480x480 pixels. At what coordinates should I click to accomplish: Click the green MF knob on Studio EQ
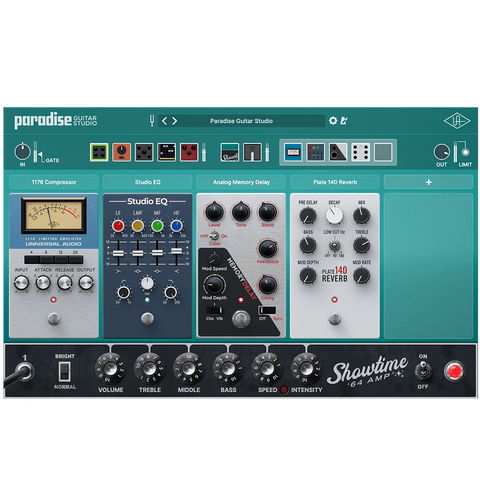[157, 226]
